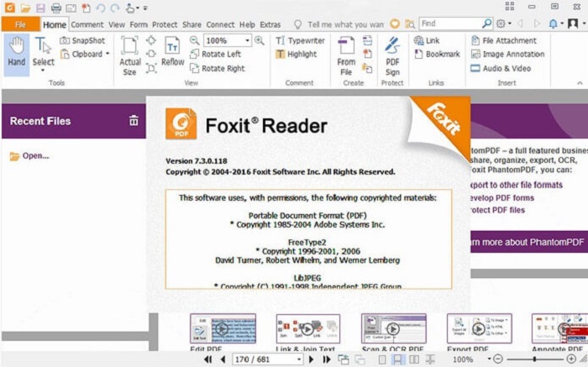Take a SnapShot of the page
Image resolution: width=588 pixels, height=367 pixels.
click(82, 40)
